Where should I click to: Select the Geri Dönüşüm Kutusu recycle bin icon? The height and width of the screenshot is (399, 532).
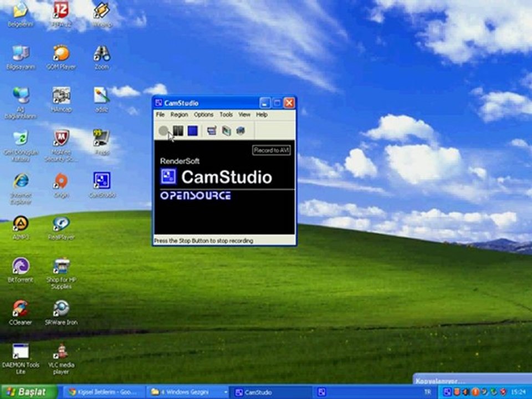tap(21, 146)
